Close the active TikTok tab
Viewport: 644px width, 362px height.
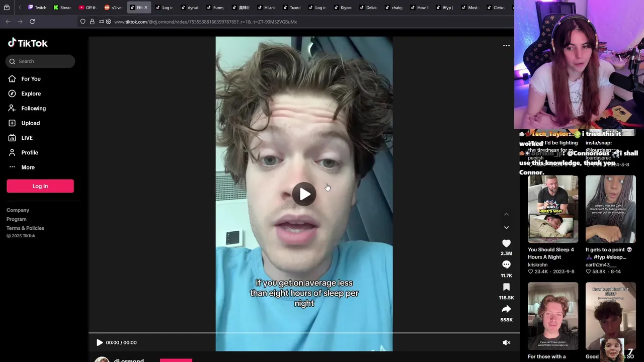click(146, 8)
